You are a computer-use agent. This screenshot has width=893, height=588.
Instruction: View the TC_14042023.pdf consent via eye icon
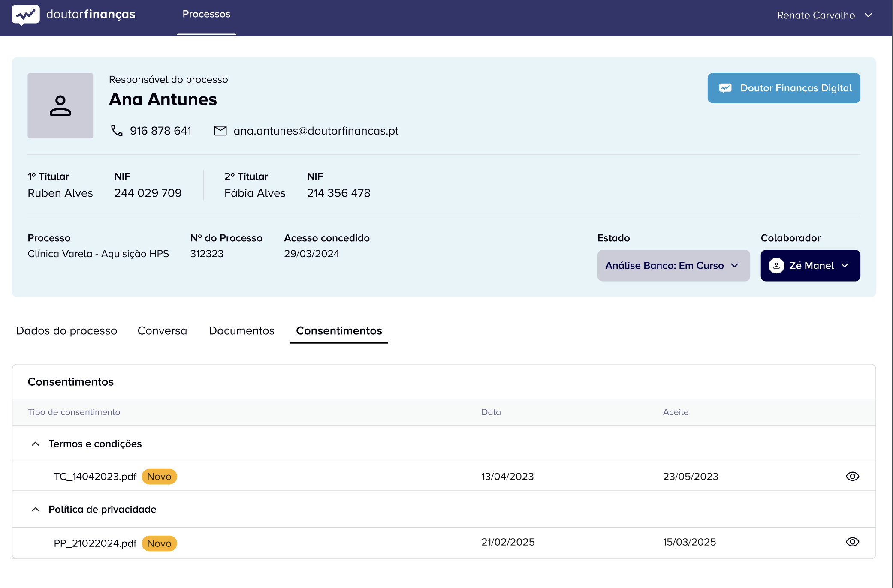click(x=852, y=477)
